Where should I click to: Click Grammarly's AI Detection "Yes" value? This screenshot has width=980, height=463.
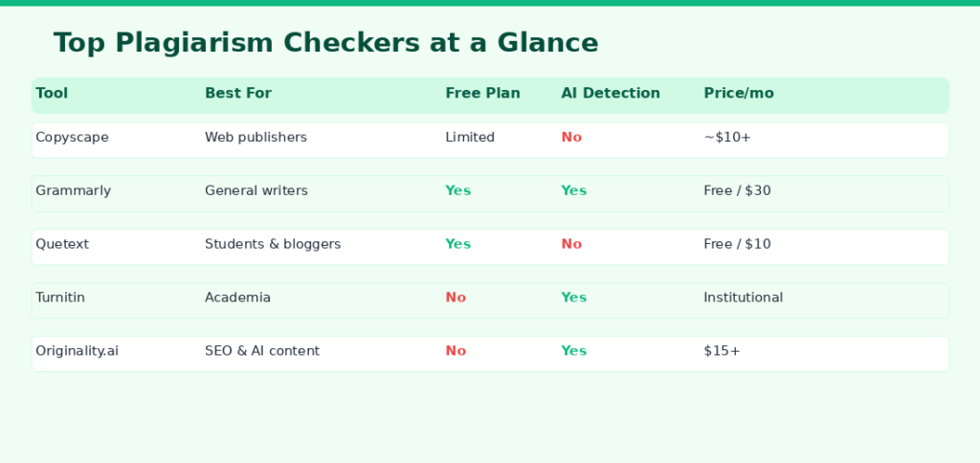click(573, 191)
